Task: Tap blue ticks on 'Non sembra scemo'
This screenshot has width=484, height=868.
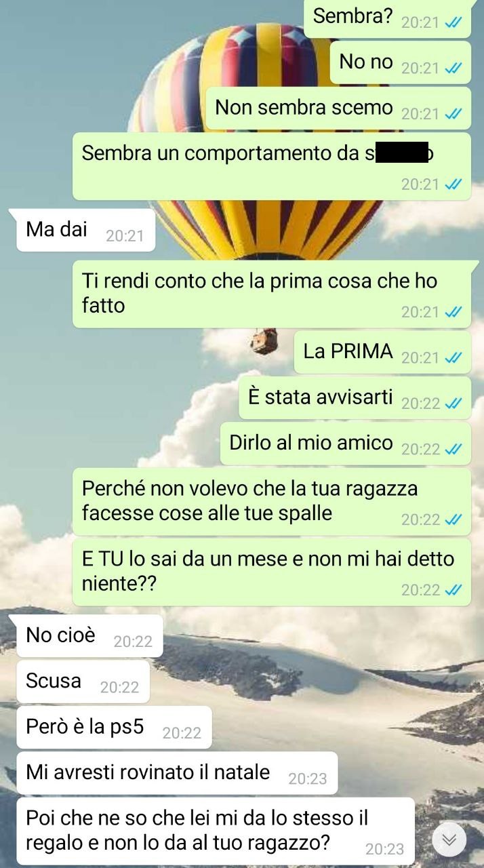Action: click(x=453, y=114)
